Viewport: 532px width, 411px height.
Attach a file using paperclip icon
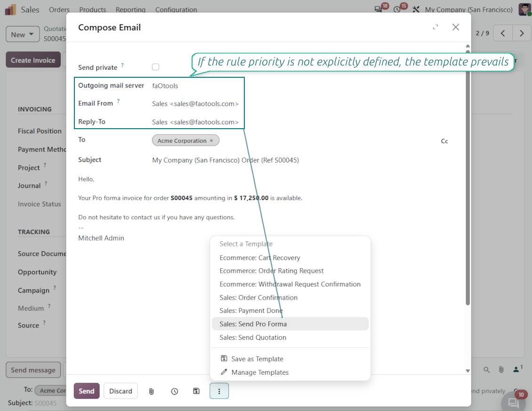pos(151,391)
